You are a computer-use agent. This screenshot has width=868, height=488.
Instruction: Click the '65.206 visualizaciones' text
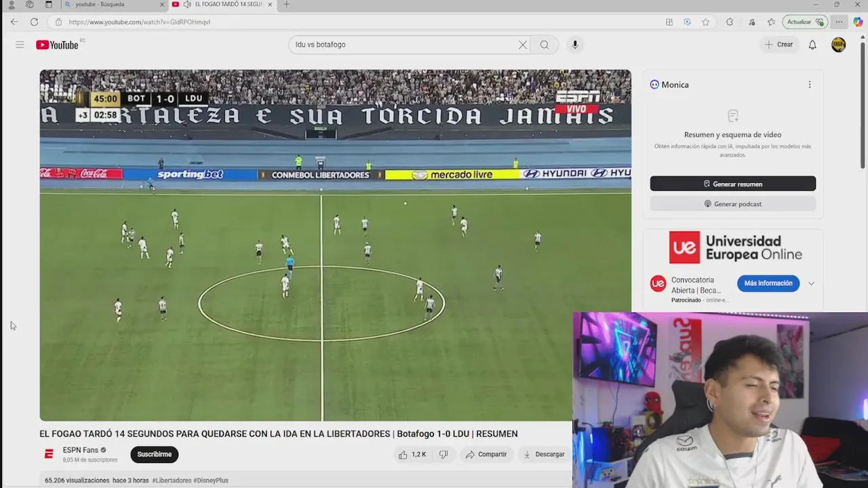click(x=77, y=481)
